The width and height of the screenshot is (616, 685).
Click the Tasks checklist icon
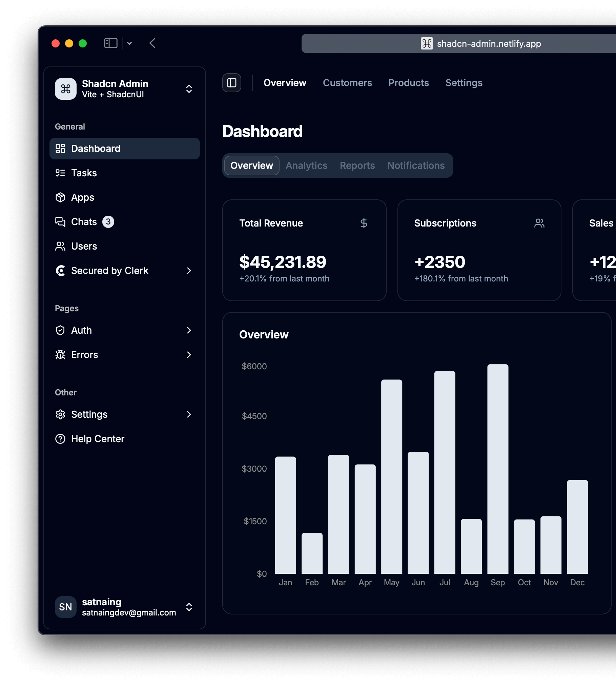click(61, 173)
